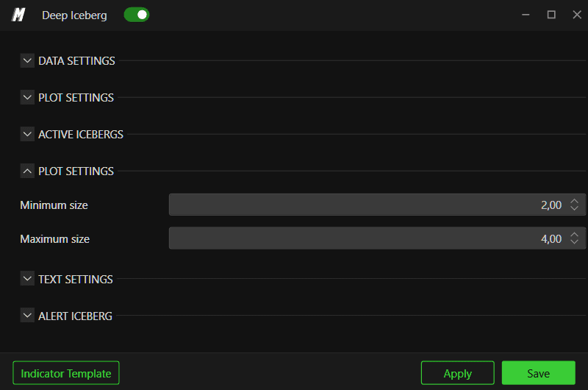Close the Deep Iceberg settings window
This screenshot has width=588, height=390.
click(x=577, y=15)
